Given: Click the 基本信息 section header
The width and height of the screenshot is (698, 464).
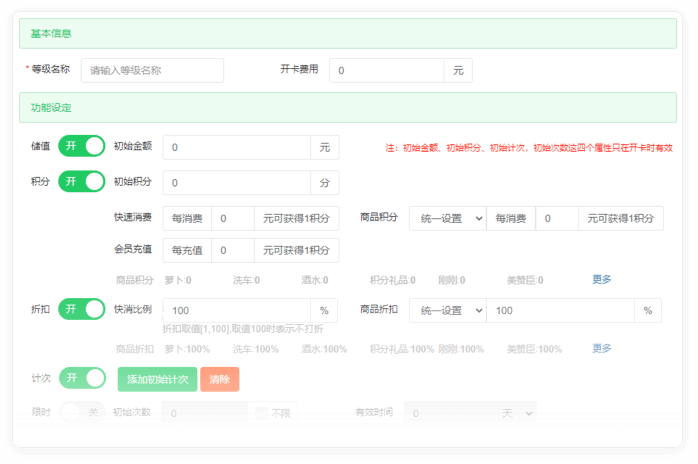Looking at the screenshot, I should [348, 33].
